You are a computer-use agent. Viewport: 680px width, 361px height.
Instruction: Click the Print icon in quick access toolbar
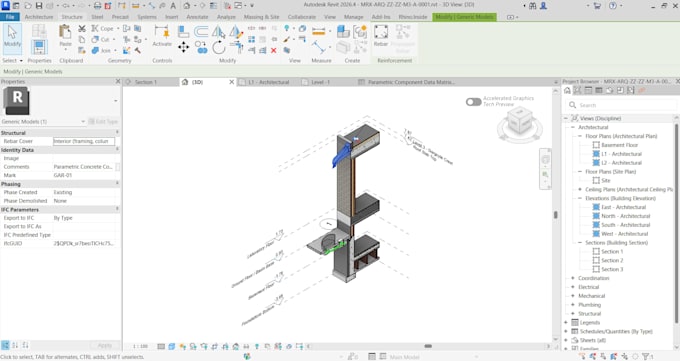[98, 6]
